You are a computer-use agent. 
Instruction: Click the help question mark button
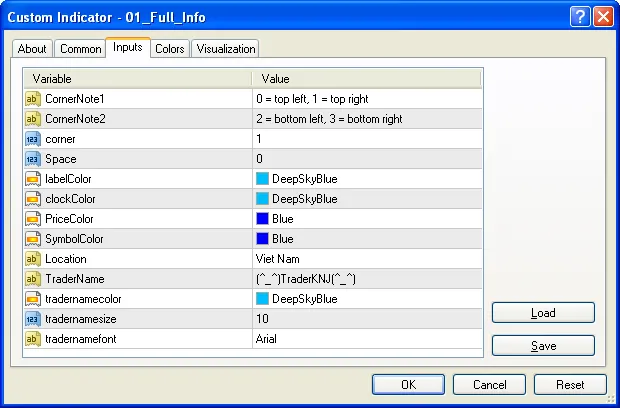pyautogui.click(x=580, y=16)
